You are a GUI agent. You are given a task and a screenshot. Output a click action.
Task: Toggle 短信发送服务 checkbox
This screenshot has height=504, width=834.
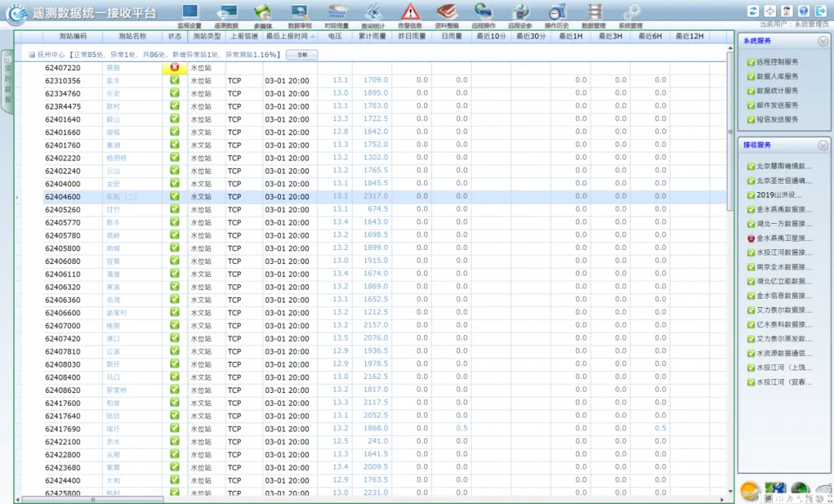(x=751, y=120)
